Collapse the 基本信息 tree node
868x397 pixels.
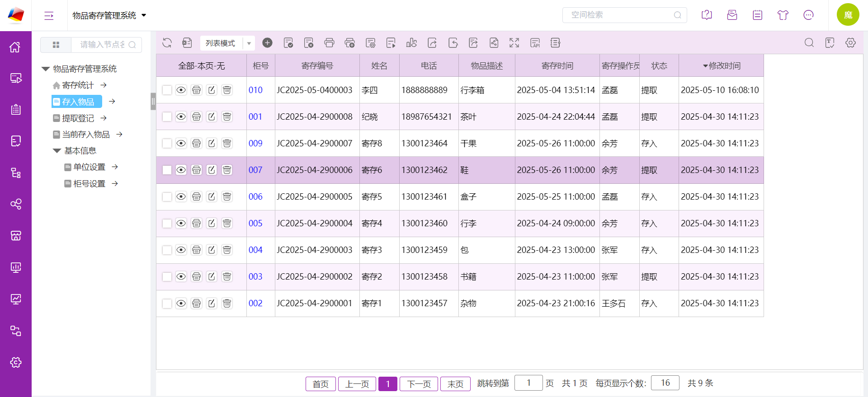coord(57,151)
